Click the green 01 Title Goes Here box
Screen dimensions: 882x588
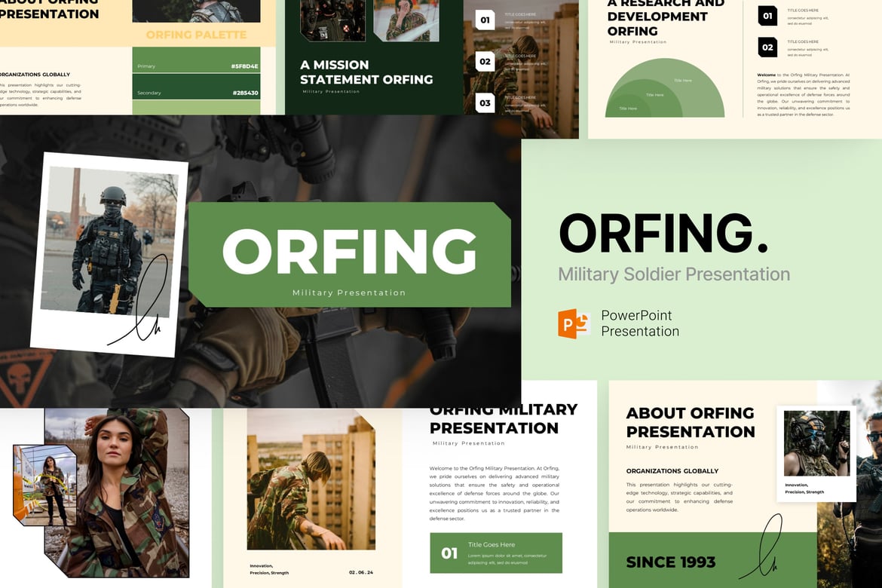coord(496,553)
